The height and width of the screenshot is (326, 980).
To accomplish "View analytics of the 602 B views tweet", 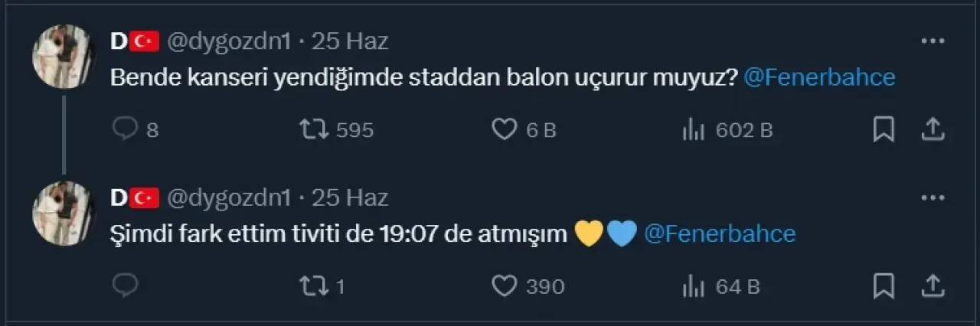I will (x=693, y=130).
